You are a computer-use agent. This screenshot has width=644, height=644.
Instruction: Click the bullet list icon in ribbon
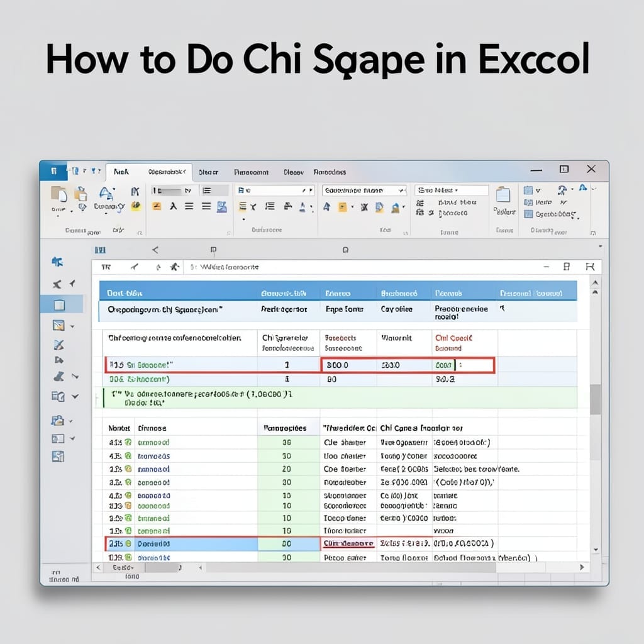click(270, 206)
